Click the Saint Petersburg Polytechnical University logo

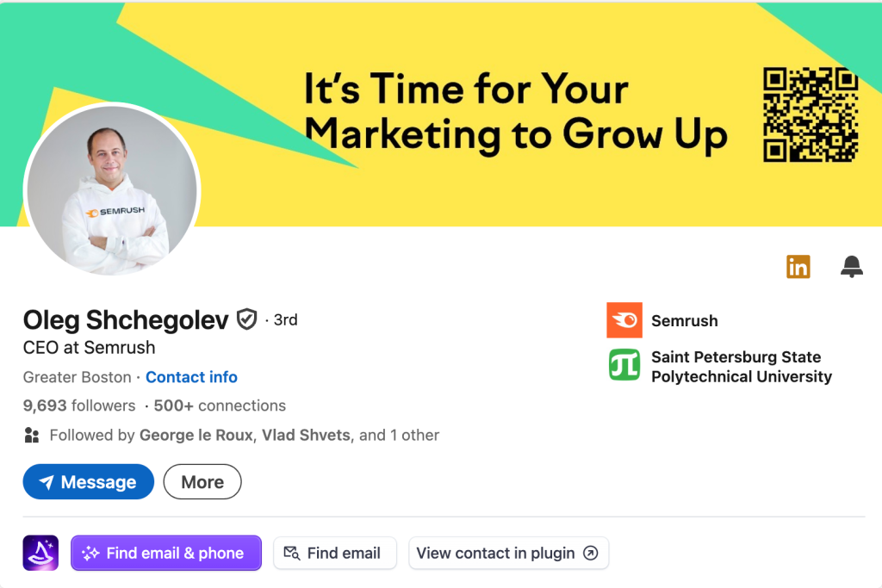(x=624, y=365)
